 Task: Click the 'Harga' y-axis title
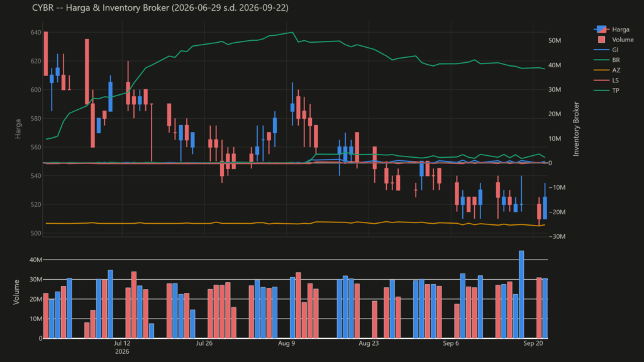(18, 129)
